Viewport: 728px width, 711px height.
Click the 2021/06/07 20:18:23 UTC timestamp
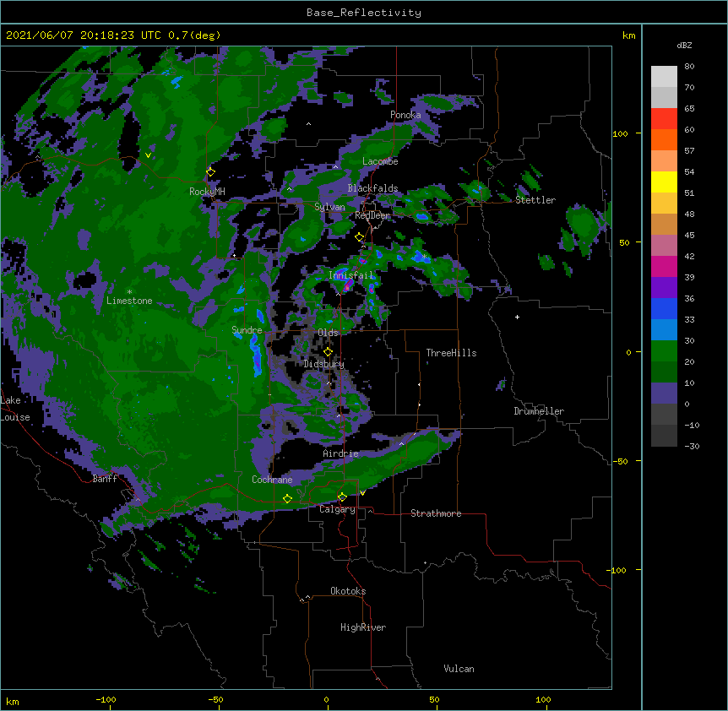(x=84, y=35)
